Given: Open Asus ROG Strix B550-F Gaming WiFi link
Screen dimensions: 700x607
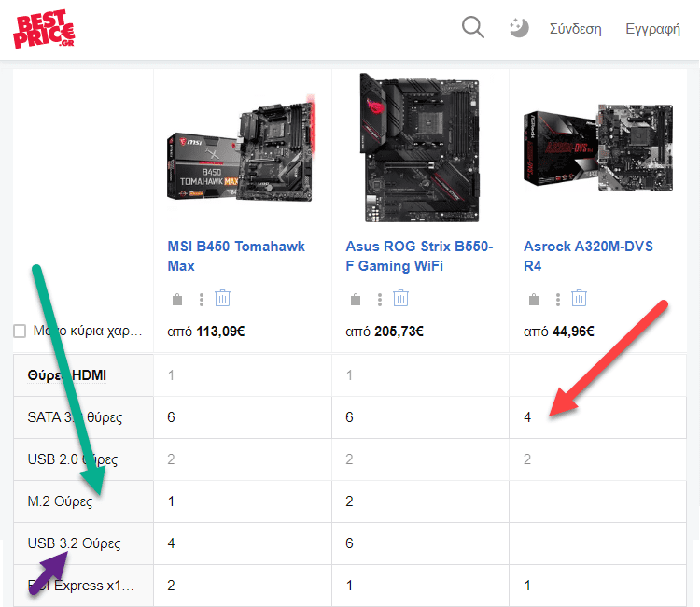Looking at the screenshot, I should 419,256.
